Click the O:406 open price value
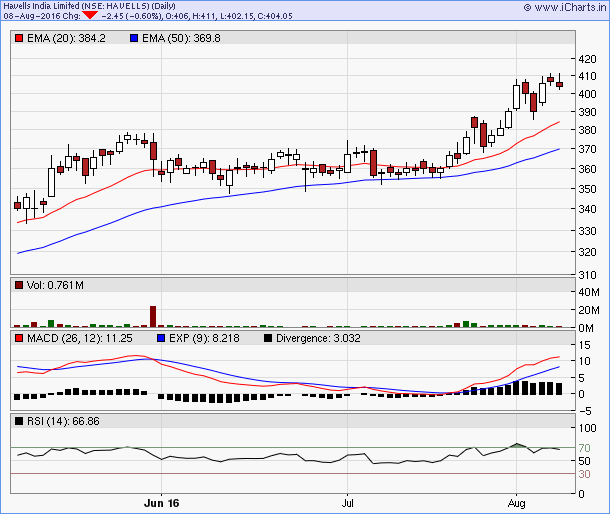This screenshot has width=610, height=514. coord(178,16)
